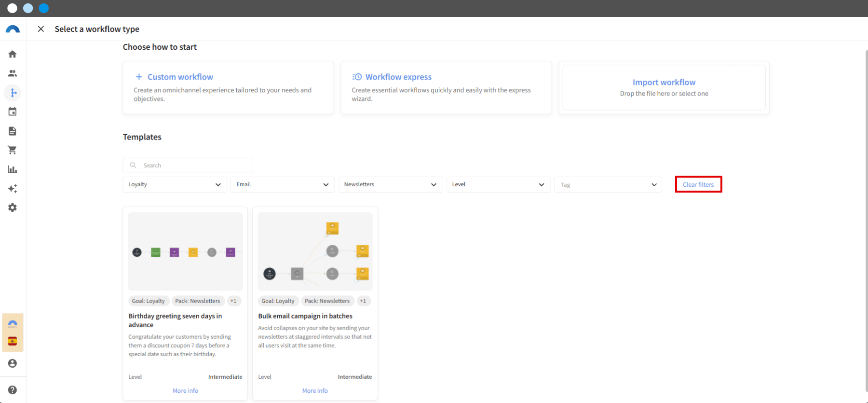Click the clock icon beside Workflow express
The image size is (868, 403).
click(357, 77)
